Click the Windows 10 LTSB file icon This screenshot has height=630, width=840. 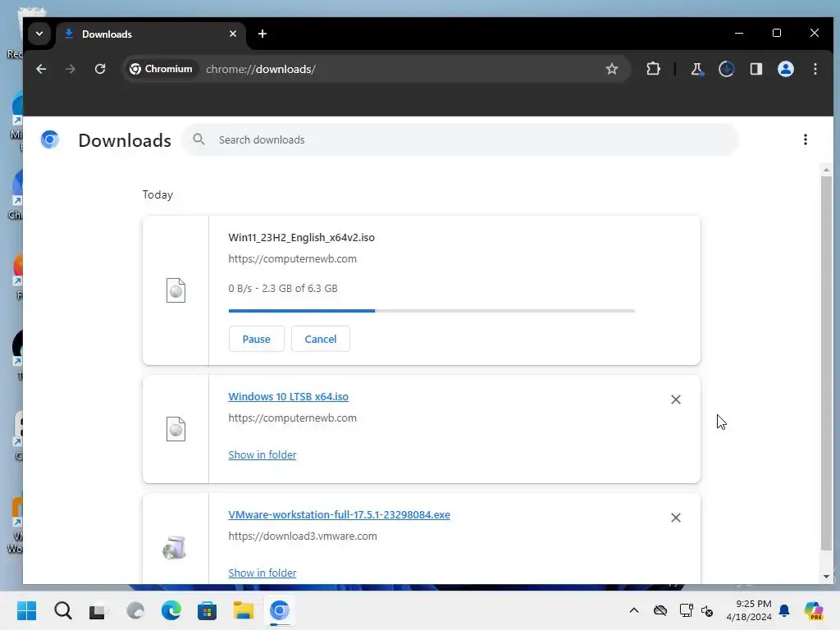176,429
